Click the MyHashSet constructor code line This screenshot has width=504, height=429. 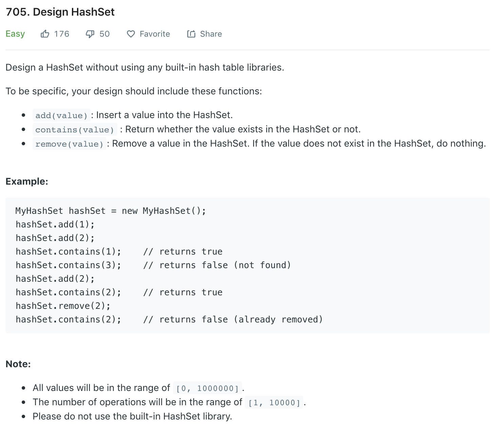(111, 211)
